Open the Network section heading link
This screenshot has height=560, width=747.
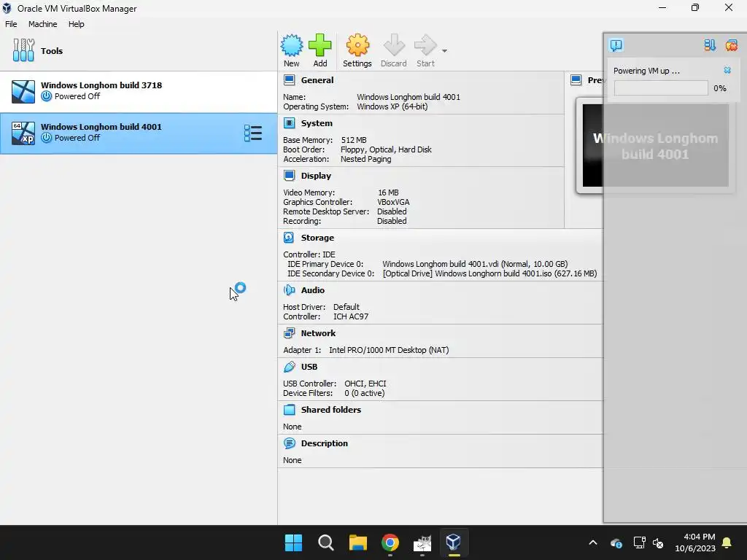318,333
